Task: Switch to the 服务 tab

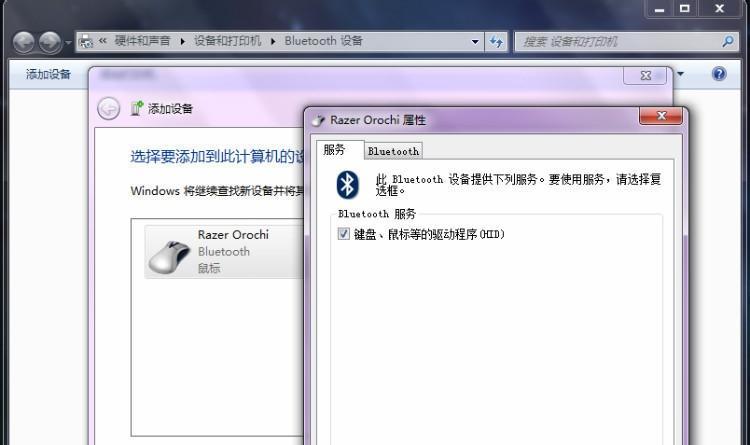Action: click(340, 150)
